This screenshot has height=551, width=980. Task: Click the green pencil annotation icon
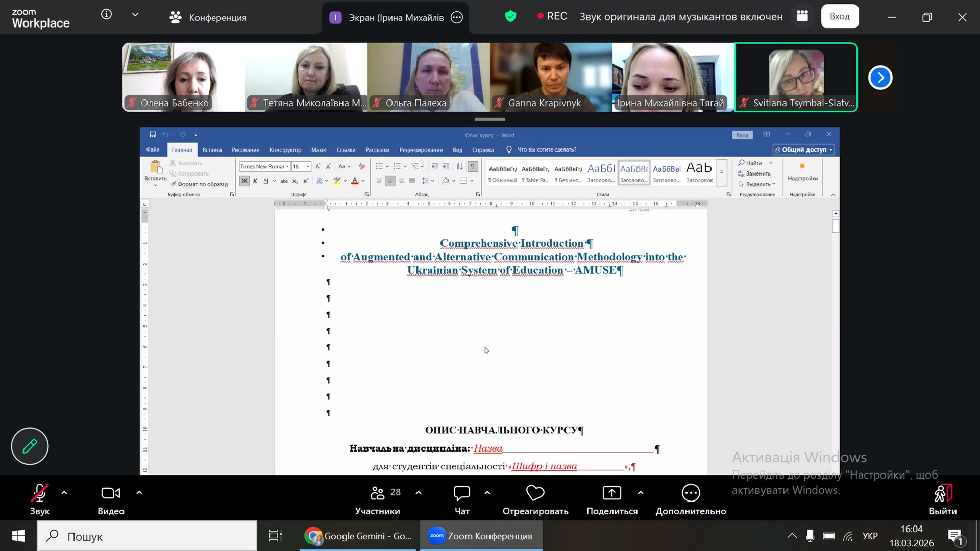click(x=30, y=446)
